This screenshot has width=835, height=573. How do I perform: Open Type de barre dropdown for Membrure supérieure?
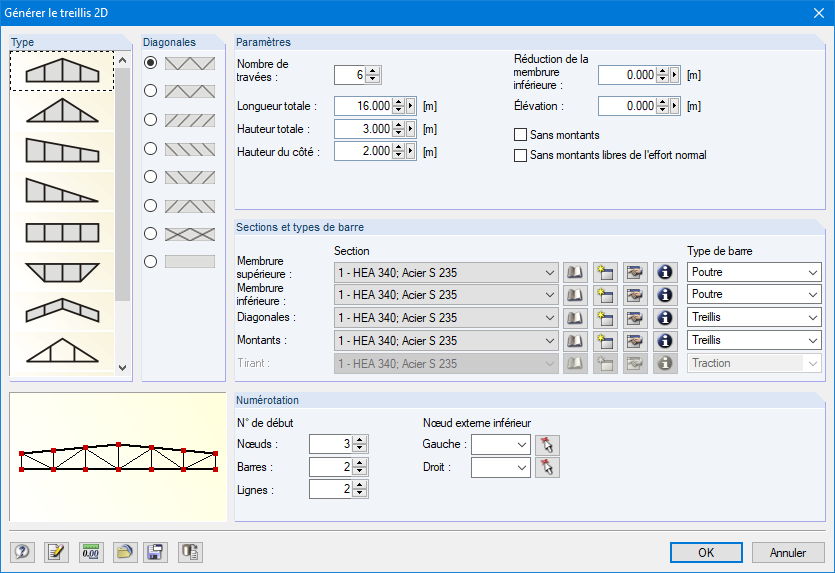[x=813, y=273]
